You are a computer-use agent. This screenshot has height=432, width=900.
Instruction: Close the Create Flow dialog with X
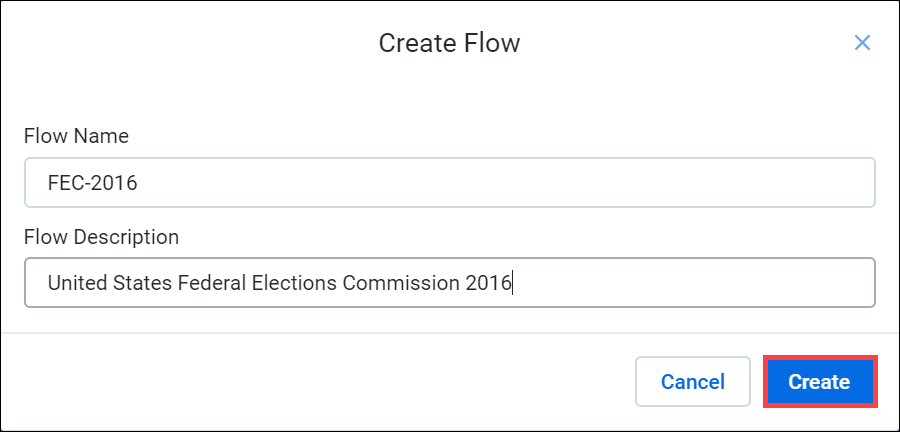click(x=862, y=43)
